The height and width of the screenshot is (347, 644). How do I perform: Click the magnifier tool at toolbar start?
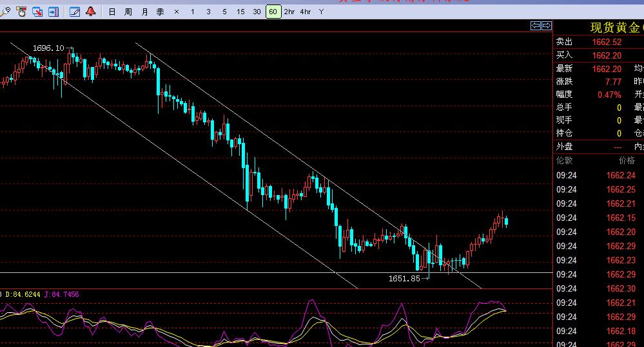pyautogui.click(x=5, y=12)
